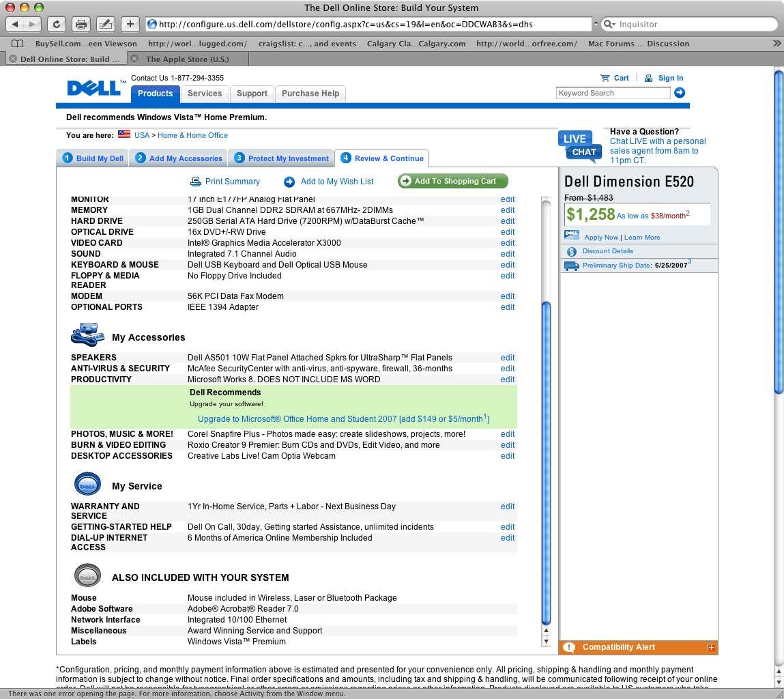Edit the HARD DRIVE configuration row
This screenshot has width=784, height=699.
pos(508,221)
